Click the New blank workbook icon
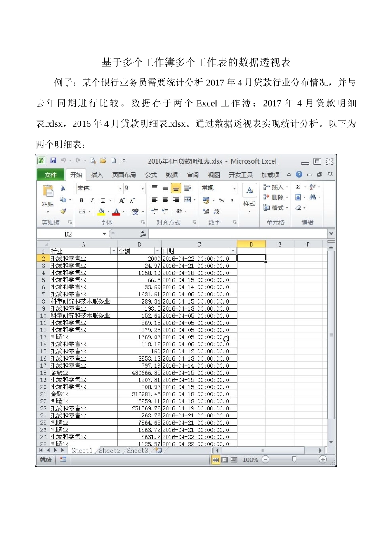This screenshot has width=392, height=555. 113,161
